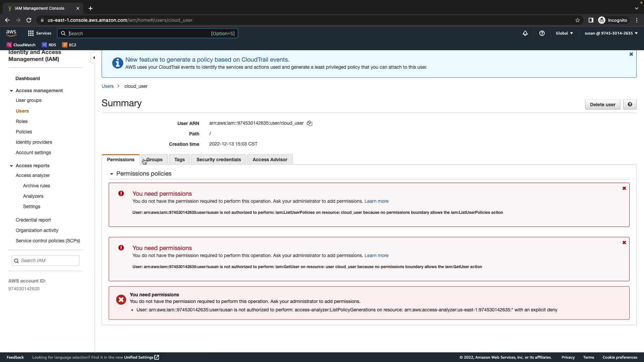This screenshot has width=644, height=362.
Task: Open the Services grid menu
Action: coord(40,33)
